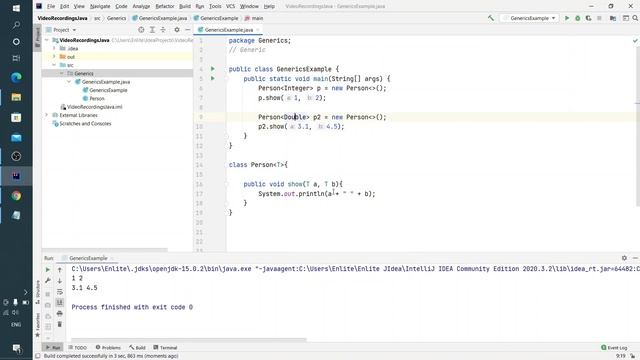The height and width of the screenshot is (360, 640).
Task: Toggle the Run tool window button
Action: [53, 347]
